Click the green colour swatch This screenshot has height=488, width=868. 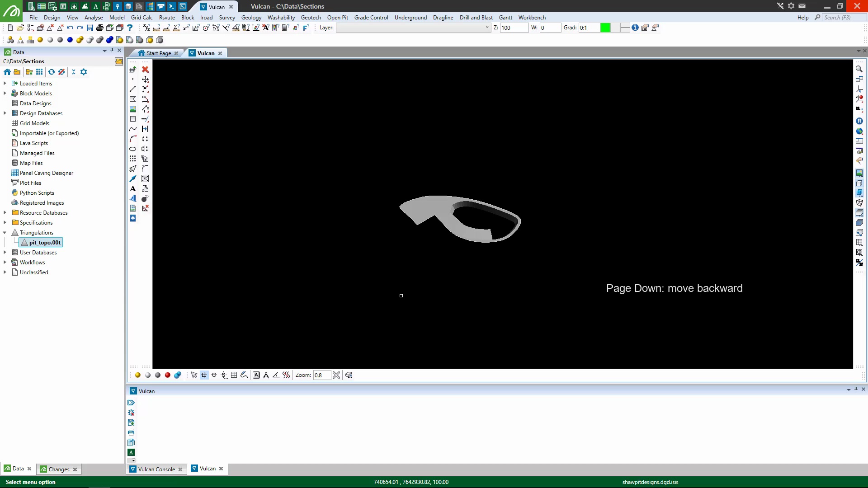605,28
